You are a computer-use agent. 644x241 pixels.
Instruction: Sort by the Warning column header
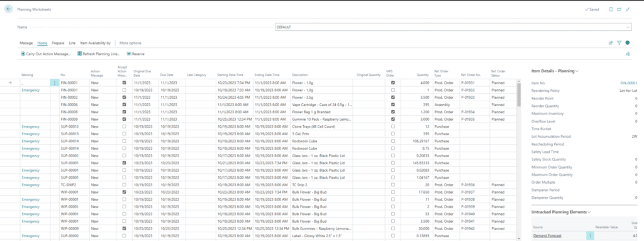[28, 75]
